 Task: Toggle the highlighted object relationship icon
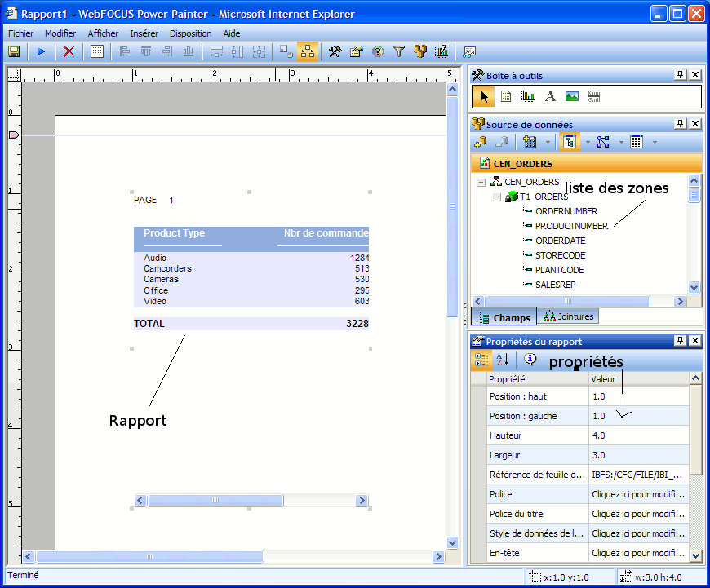(308, 51)
